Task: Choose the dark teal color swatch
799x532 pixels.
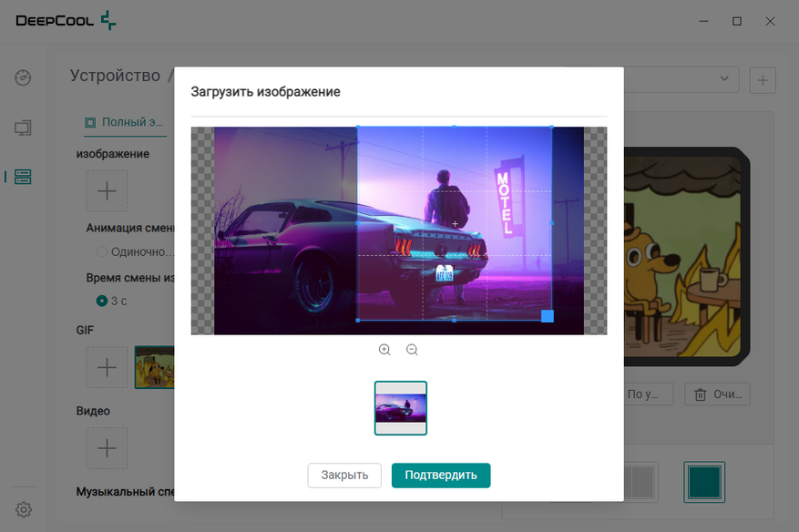Action: (704, 482)
